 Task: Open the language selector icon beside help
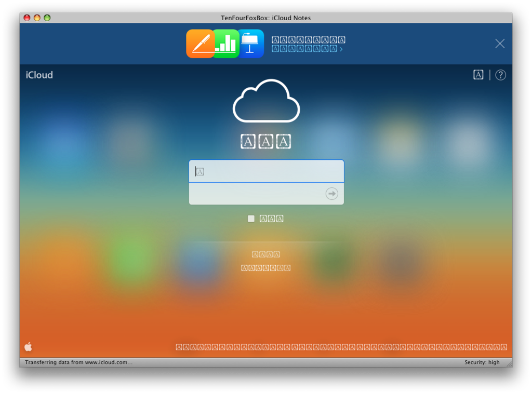(478, 75)
